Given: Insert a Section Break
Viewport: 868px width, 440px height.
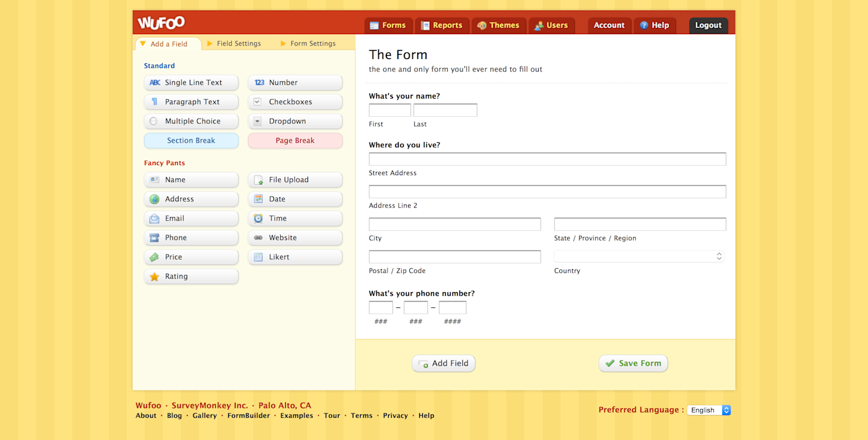Looking at the screenshot, I should [191, 140].
